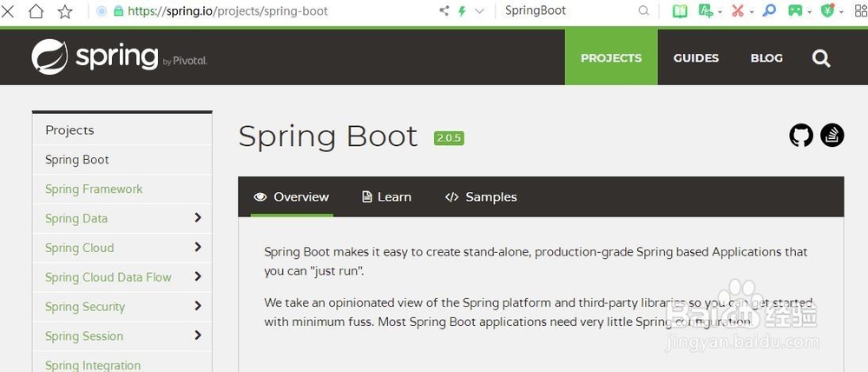868x372 pixels.
Task: Click the Spring Boot page title
Action: (x=328, y=136)
